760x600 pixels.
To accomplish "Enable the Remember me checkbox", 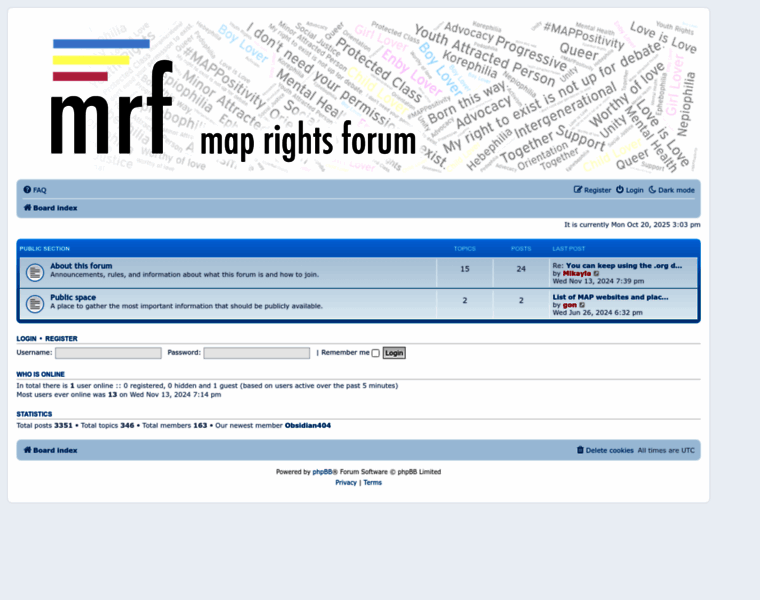I will point(376,353).
